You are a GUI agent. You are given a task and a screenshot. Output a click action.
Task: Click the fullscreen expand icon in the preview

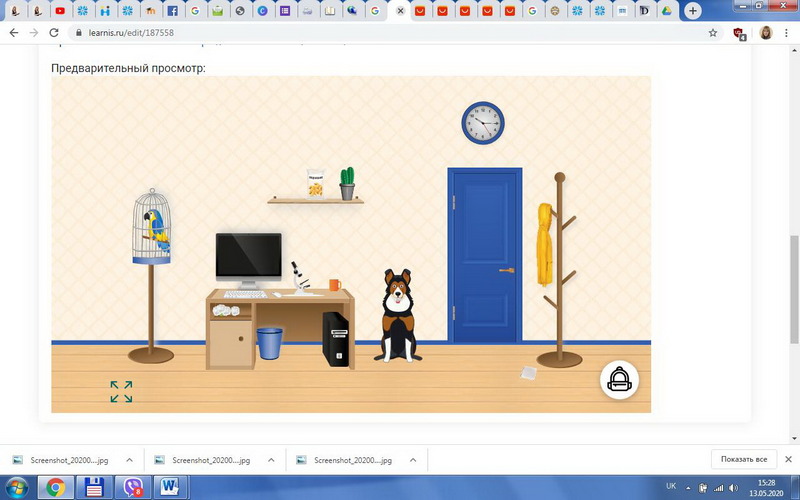(x=121, y=391)
